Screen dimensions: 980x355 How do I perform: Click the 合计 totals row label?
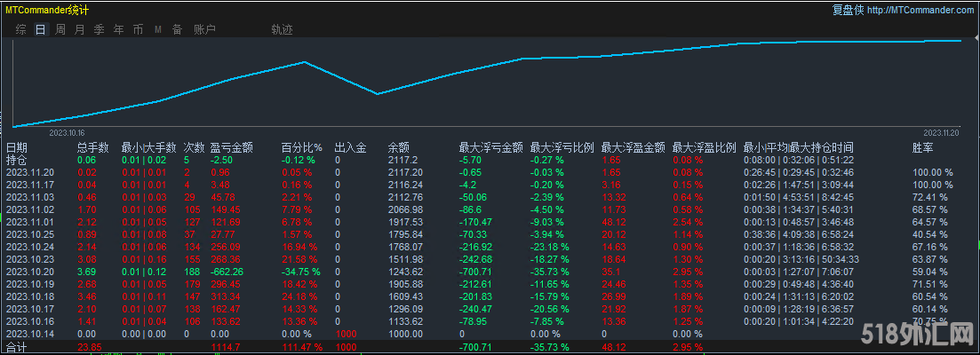pos(17,349)
